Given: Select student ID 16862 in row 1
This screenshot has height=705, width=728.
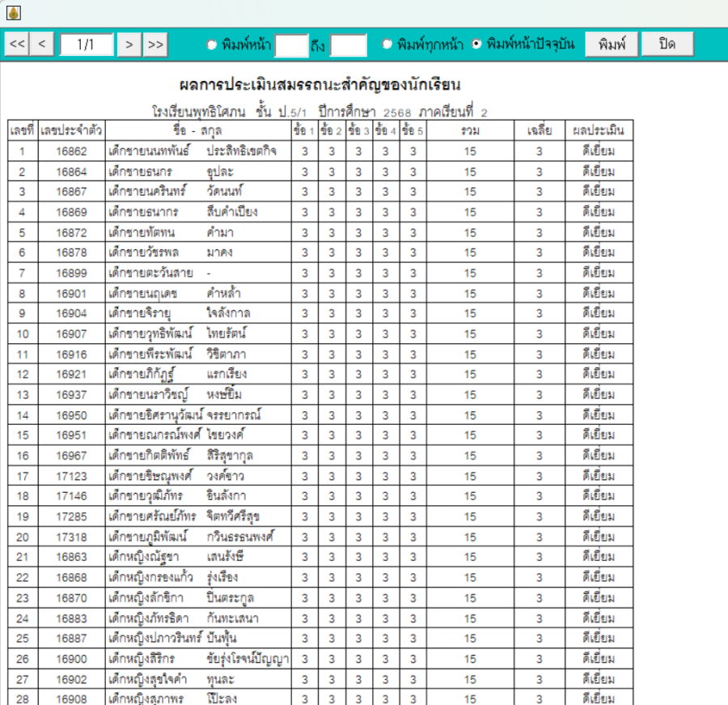Looking at the screenshot, I should 71,151.
